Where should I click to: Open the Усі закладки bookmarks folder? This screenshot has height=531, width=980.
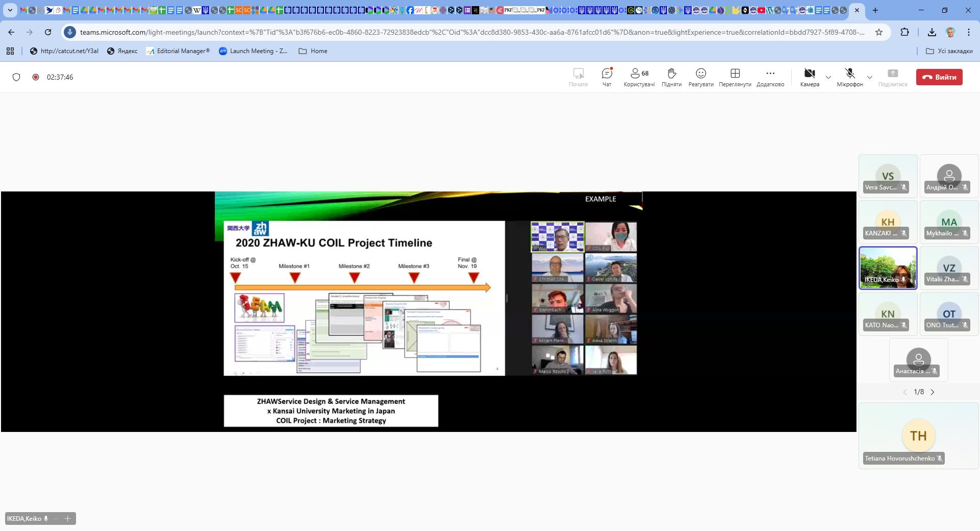[949, 51]
